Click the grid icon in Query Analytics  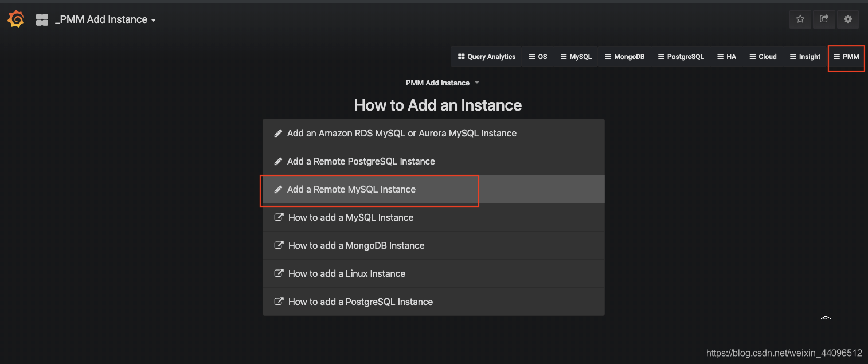[461, 57]
